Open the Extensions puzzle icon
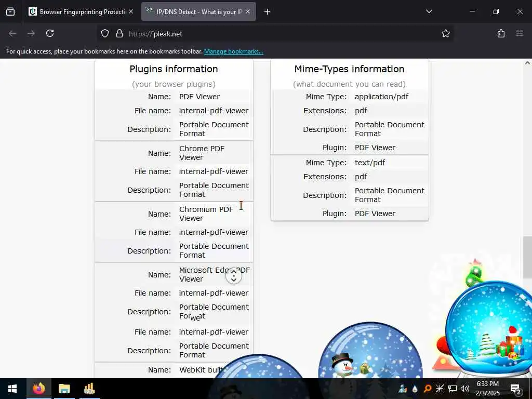 point(501,33)
